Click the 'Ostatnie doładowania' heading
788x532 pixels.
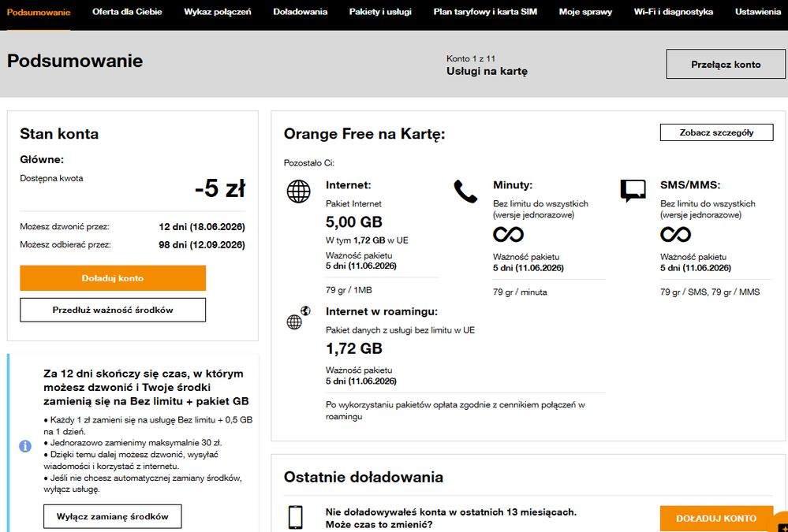(x=364, y=477)
